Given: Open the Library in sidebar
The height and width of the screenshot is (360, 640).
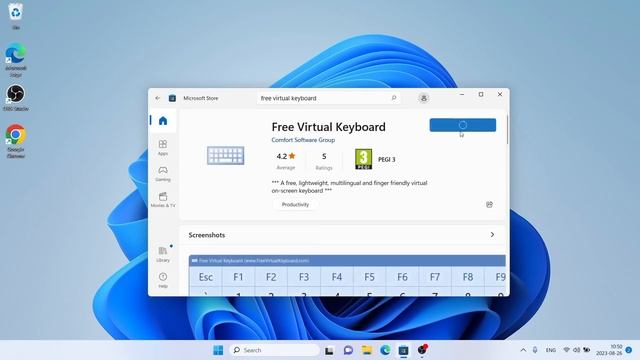Looking at the screenshot, I should [x=163, y=254].
